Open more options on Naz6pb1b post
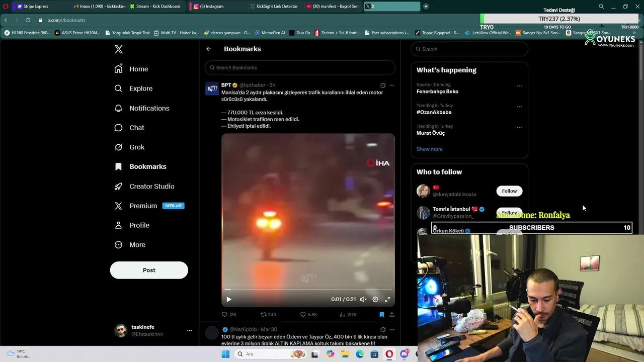The image size is (644, 362). click(392, 330)
